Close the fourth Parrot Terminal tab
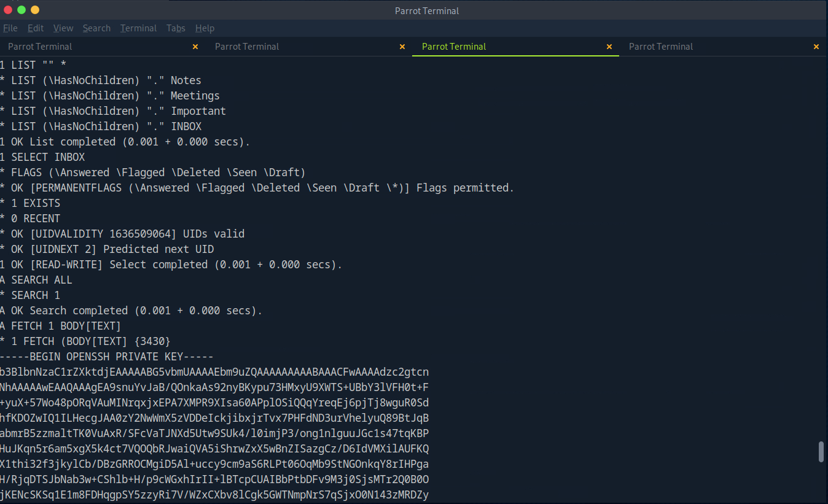Viewport: 828px width, 504px height. pos(816,47)
